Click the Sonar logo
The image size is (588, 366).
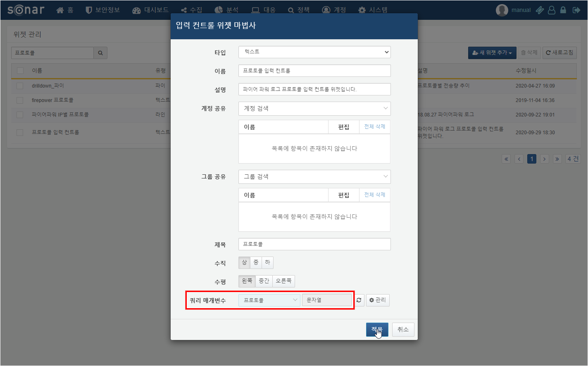click(x=26, y=10)
